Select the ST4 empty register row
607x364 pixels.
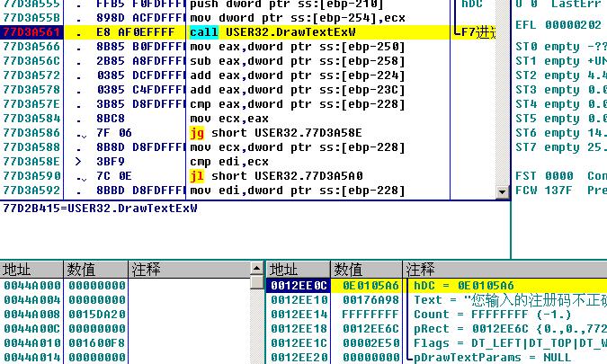tap(560, 104)
